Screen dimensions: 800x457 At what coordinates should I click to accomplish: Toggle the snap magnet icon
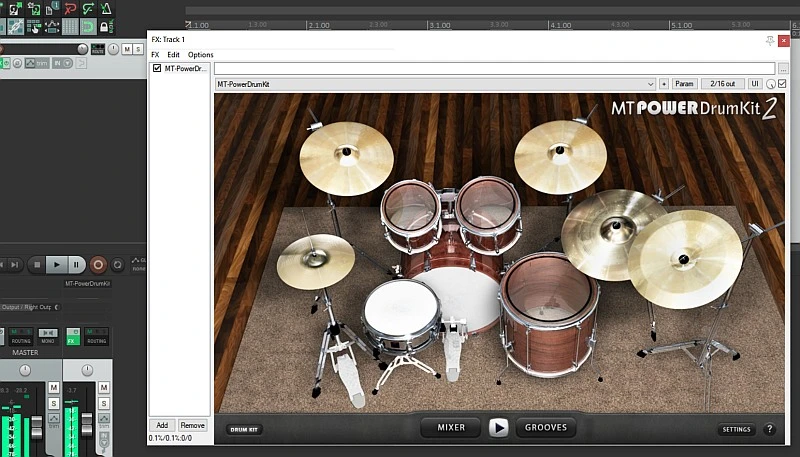[88, 27]
